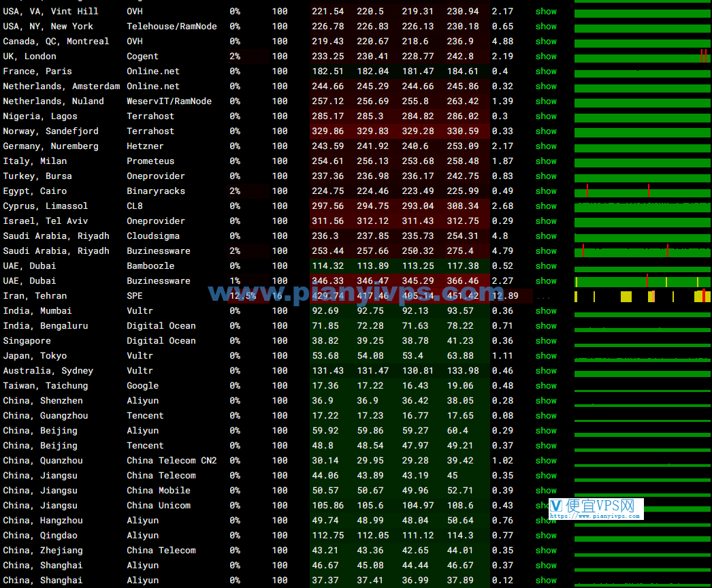This screenshot has width=712, height=588.
Task: Click the 'WeservIT/RamNode' provider name
Action: 169,101
